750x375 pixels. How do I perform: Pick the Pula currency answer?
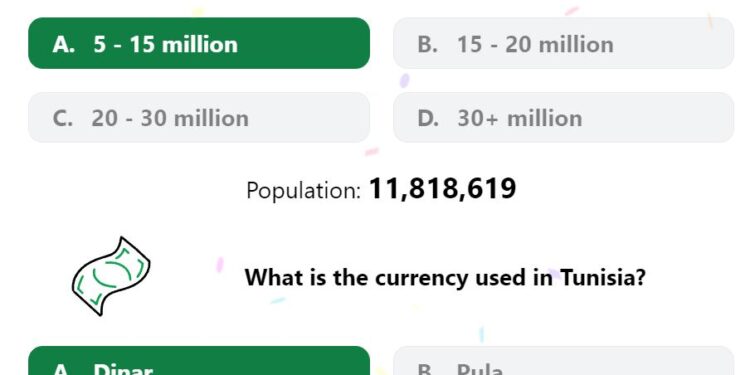point(563,361)
